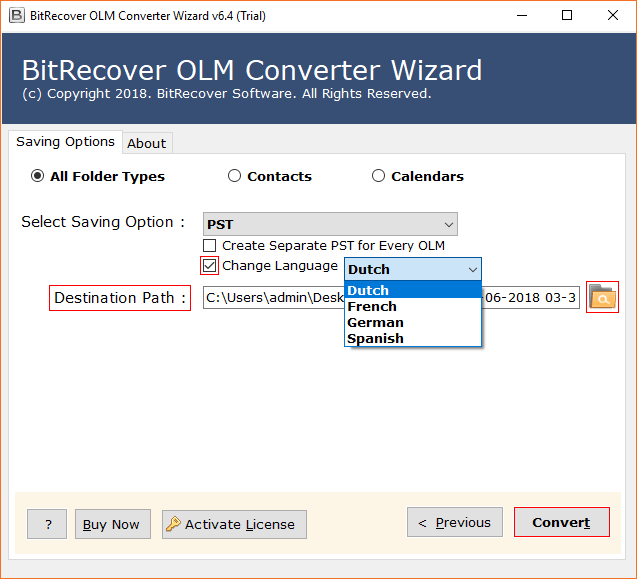Choose Spanish from the language list
Image resolution: width=637 pixels, height=579 pixels.
(413, 338)
